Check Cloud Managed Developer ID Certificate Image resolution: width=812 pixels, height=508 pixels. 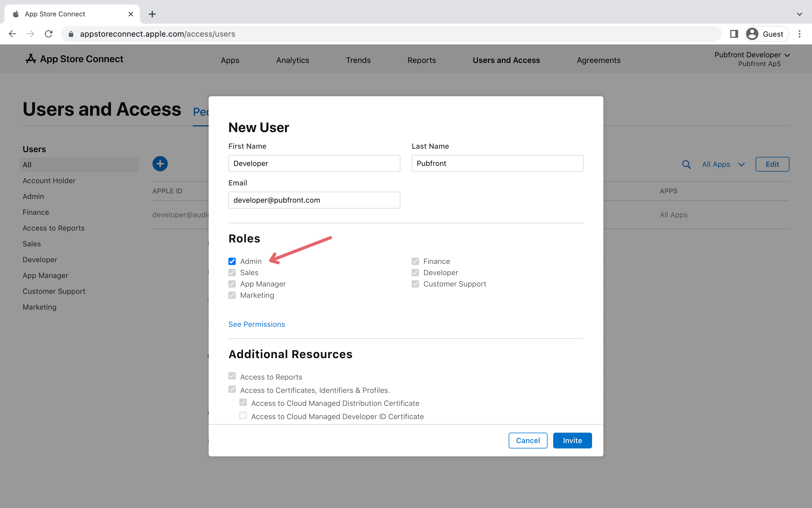pos(243,416)
